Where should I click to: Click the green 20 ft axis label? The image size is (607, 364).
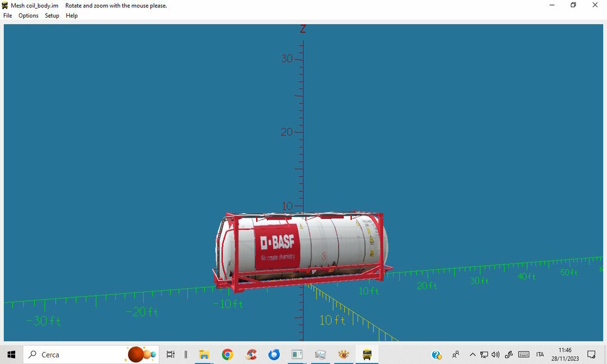(427, 286)
